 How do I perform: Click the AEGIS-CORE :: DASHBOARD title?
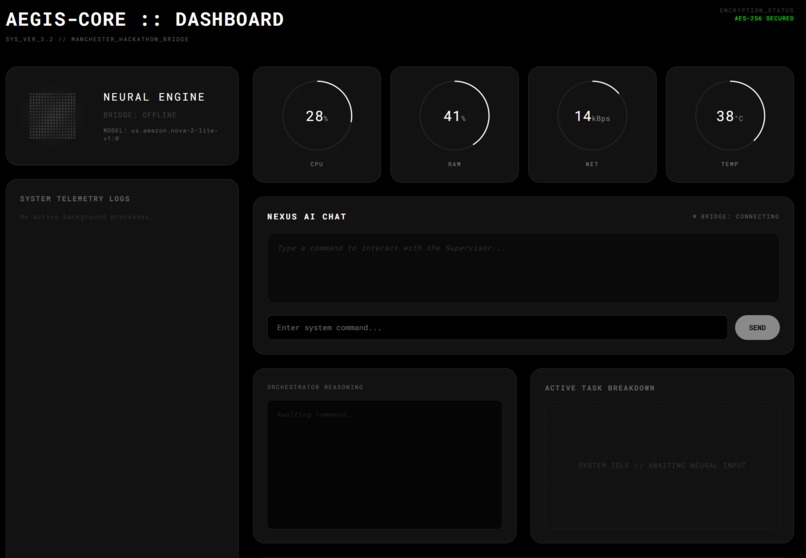point(144,20)
